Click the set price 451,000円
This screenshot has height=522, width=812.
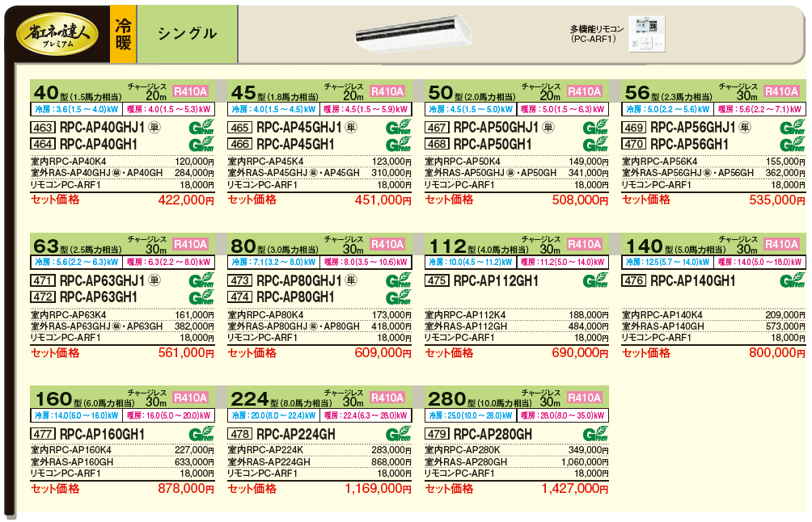coord(383,200)
